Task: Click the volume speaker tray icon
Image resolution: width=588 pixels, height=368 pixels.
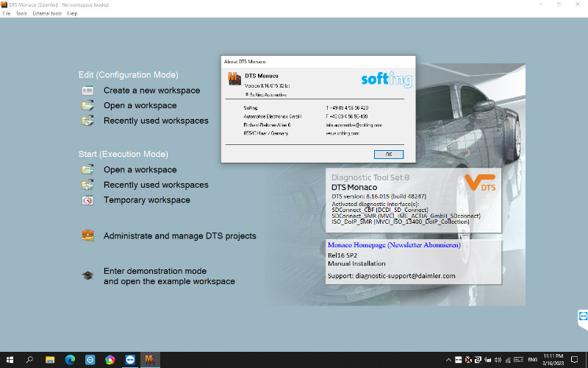Action: pyautogui.click(x=498, y=360)
